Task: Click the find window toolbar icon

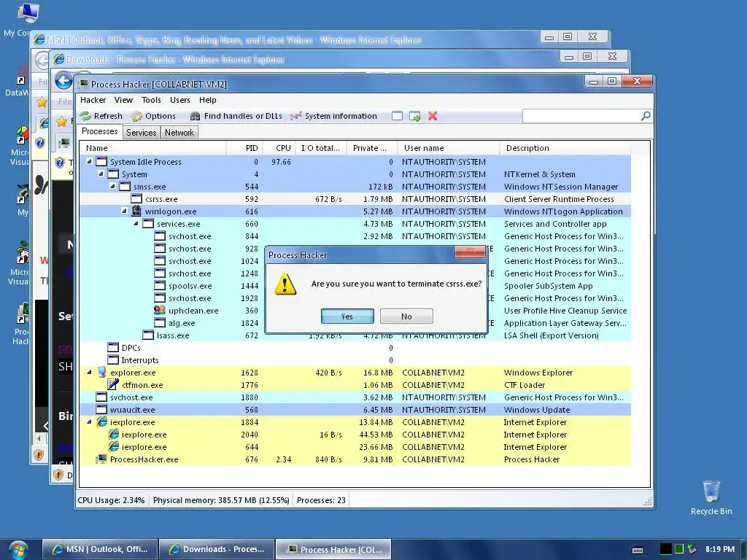Action: 397,116
